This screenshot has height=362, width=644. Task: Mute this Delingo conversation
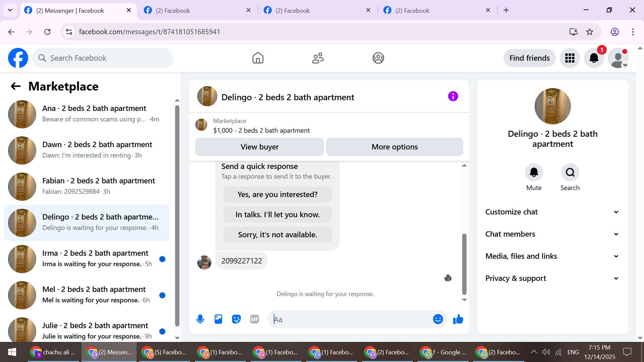click(x=534, y=172)
